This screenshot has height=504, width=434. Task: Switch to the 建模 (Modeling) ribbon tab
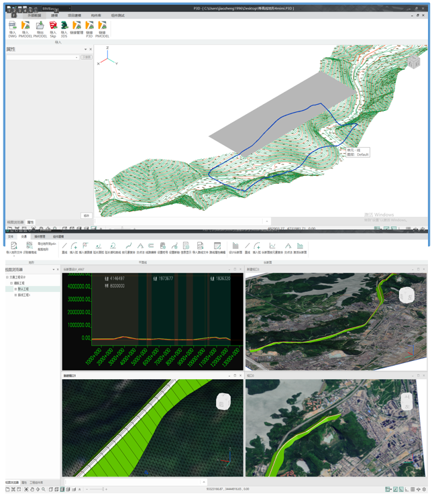pos(54,15)
